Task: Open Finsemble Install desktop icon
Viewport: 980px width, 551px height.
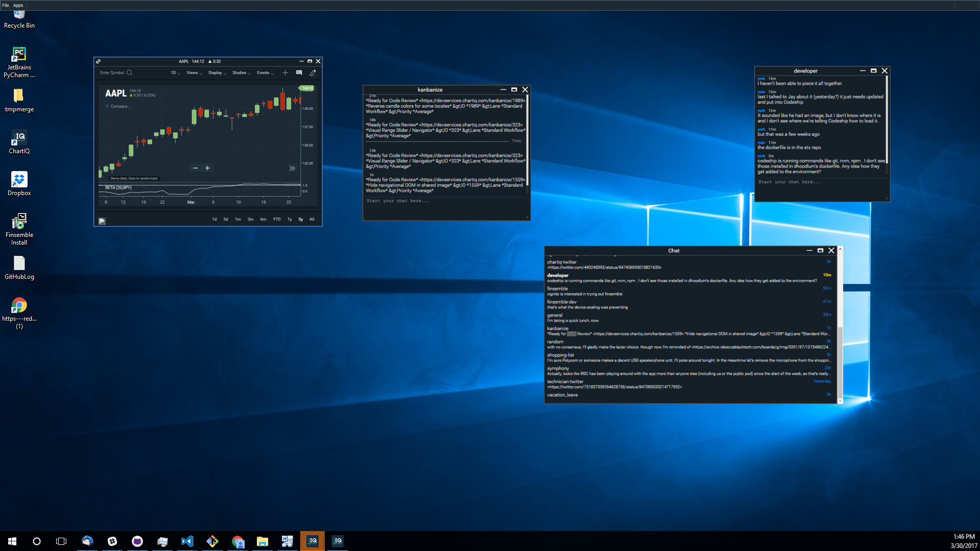Action: pos(19,229)
